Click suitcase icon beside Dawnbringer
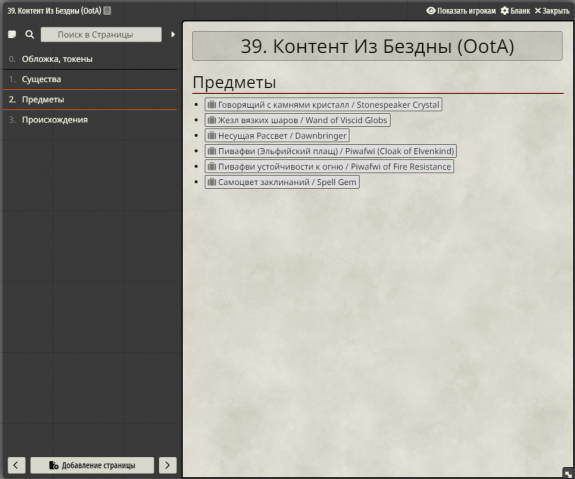Viewport: 575px width, 479px height. pos(212,135)
